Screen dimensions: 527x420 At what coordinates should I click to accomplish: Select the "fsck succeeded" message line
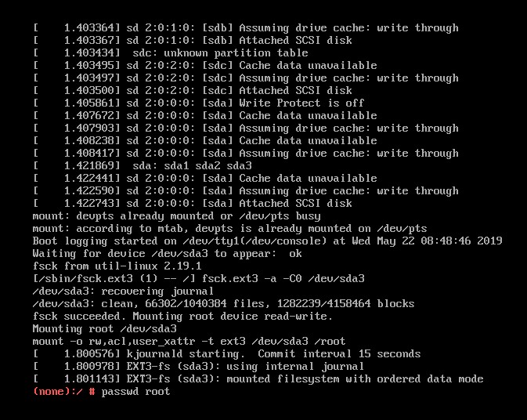[182, 316]
